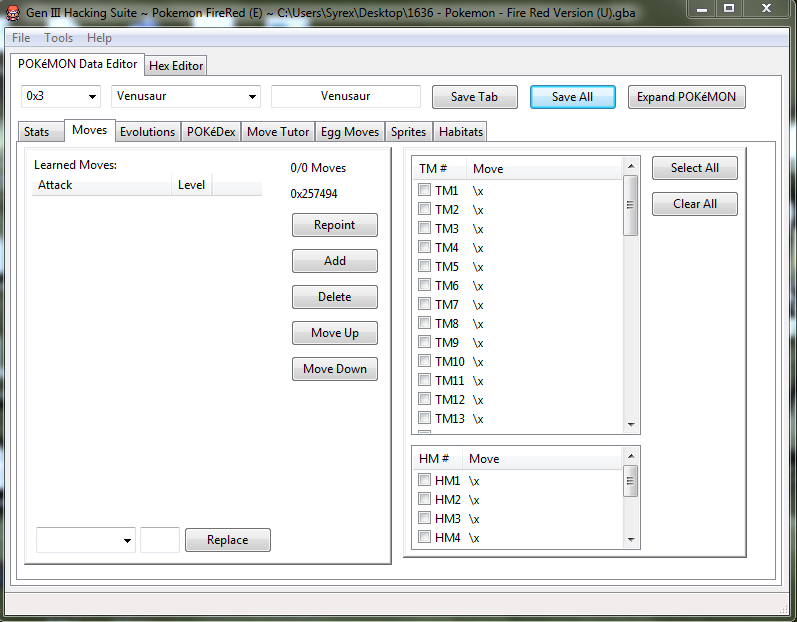Open the Habitats tab

click(461, 132)
